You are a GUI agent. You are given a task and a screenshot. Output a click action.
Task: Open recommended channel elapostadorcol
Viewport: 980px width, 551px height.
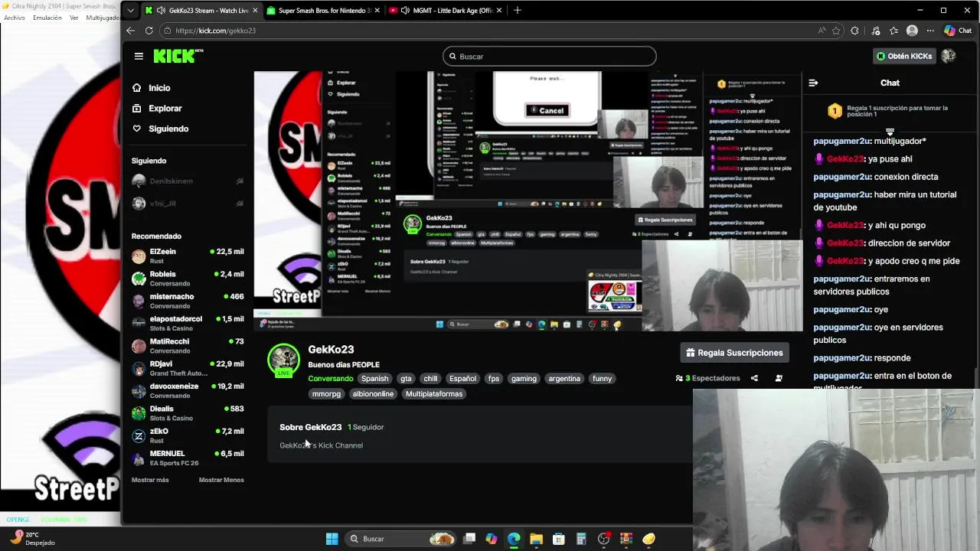tap(188, 323)
